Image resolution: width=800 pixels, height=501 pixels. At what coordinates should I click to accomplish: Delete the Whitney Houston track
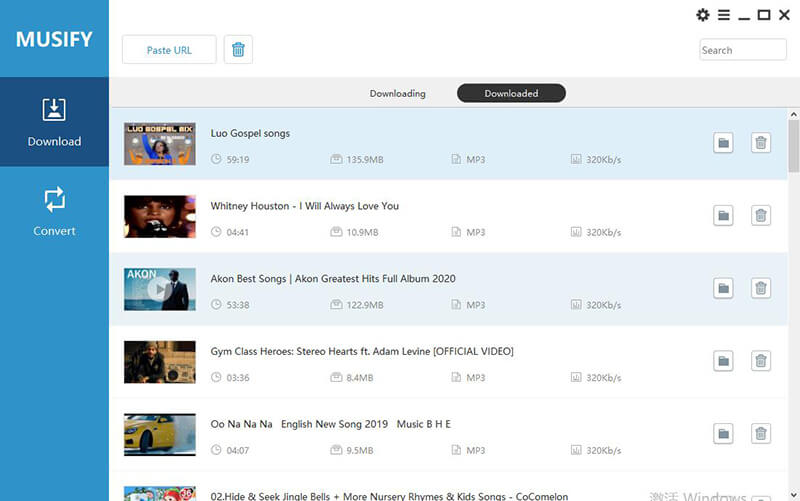(761, 215)
